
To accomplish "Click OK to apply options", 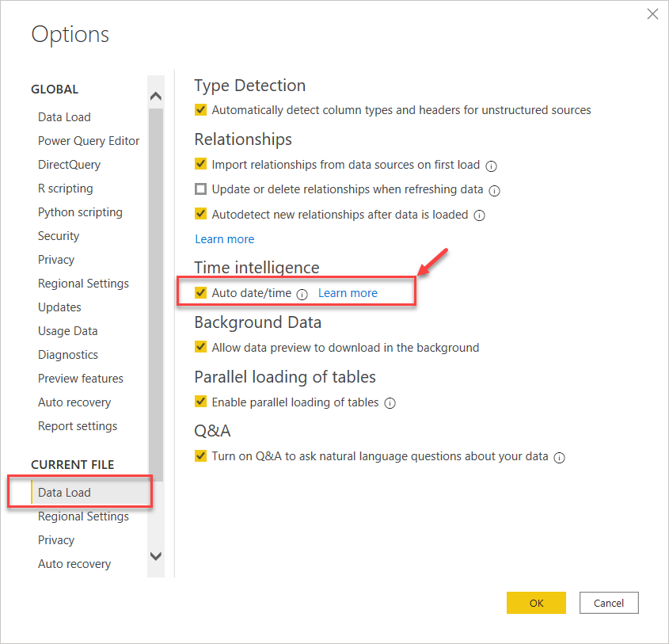I will (x=536, y=603).
